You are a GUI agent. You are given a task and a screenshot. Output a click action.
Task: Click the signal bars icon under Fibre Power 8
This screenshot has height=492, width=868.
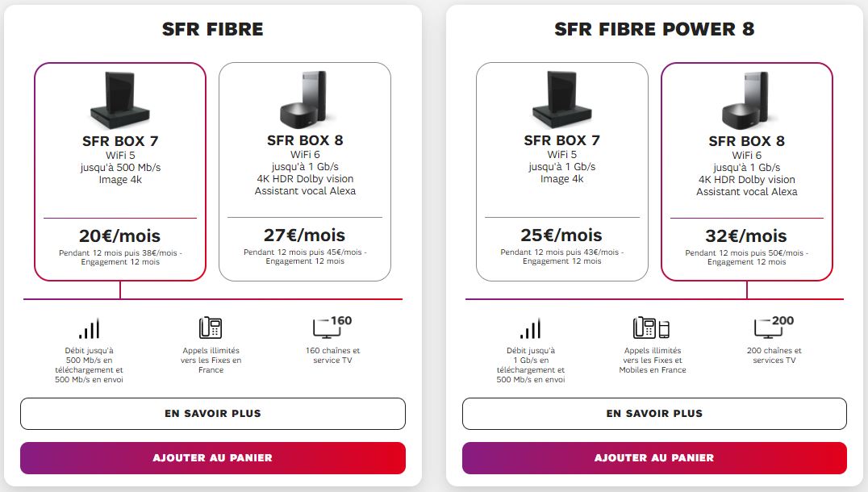pyautogui.click(x=530, y=329)
